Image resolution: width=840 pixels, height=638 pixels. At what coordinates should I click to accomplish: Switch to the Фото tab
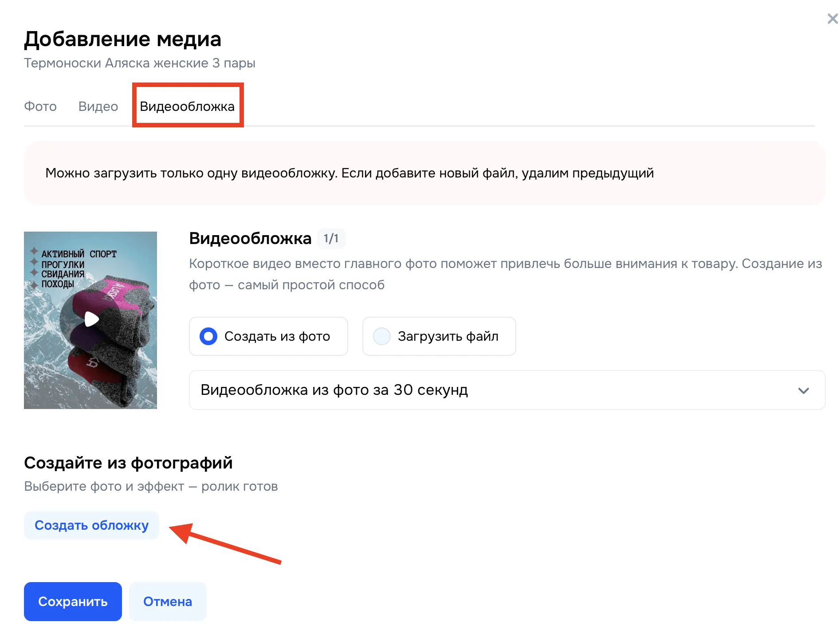click(x=40, y=106)
